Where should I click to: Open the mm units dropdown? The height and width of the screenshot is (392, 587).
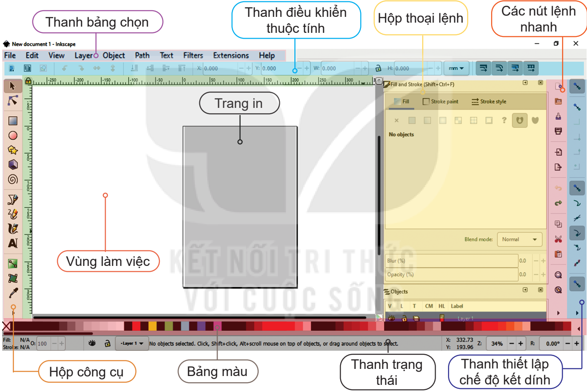pos(456,68)
